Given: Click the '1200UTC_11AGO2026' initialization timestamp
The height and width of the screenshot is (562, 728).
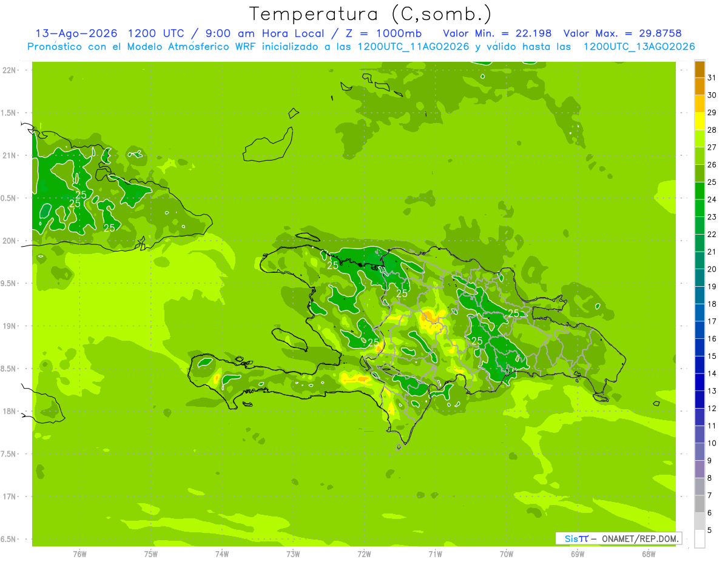Looking at the screenshot, I should tap(414, 47).
